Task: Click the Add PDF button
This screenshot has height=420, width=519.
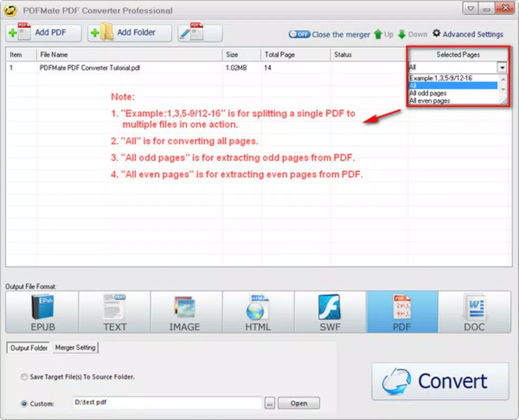Action: 44,33
